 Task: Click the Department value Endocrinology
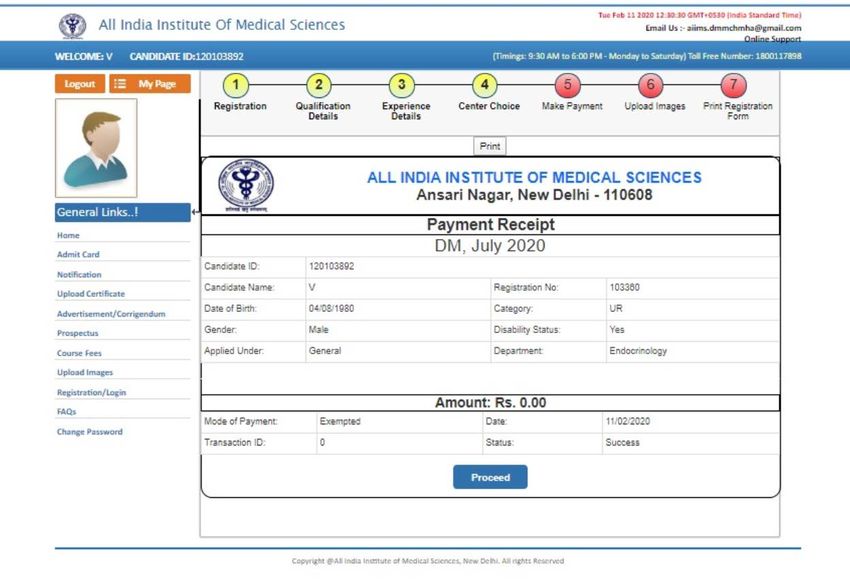638,351
